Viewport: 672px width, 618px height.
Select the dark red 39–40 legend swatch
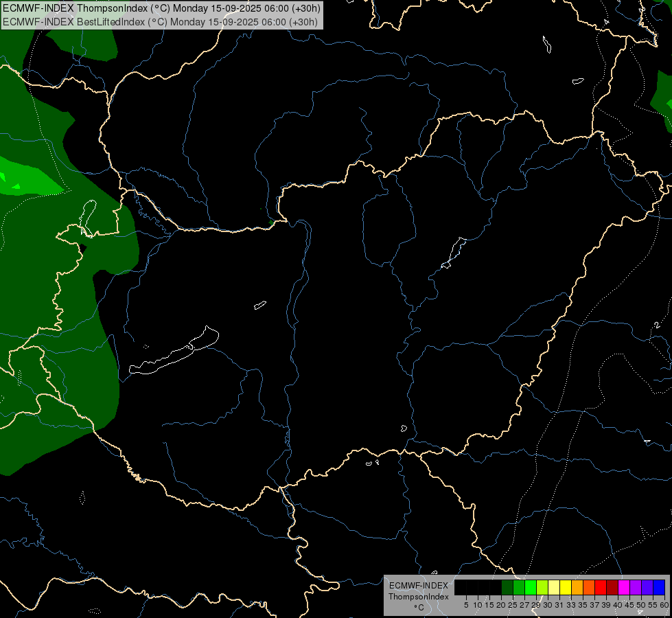coord(612,587)
